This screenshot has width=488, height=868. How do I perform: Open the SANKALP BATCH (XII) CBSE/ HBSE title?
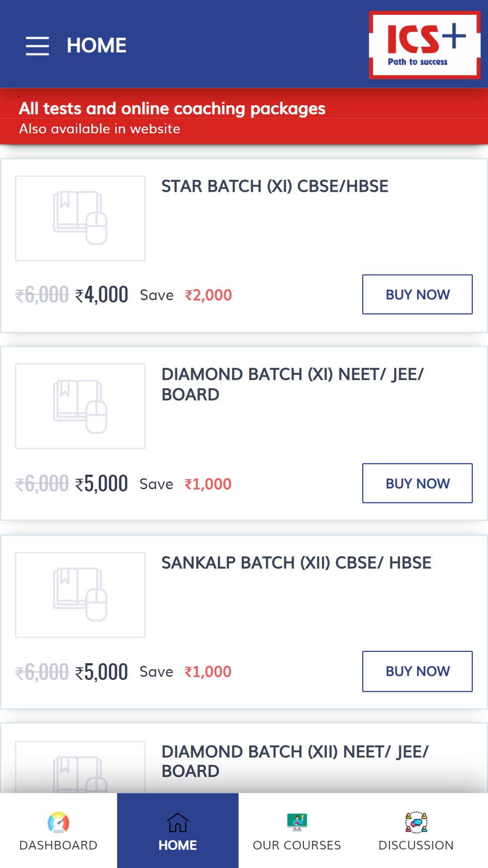(x=296, y=563)
